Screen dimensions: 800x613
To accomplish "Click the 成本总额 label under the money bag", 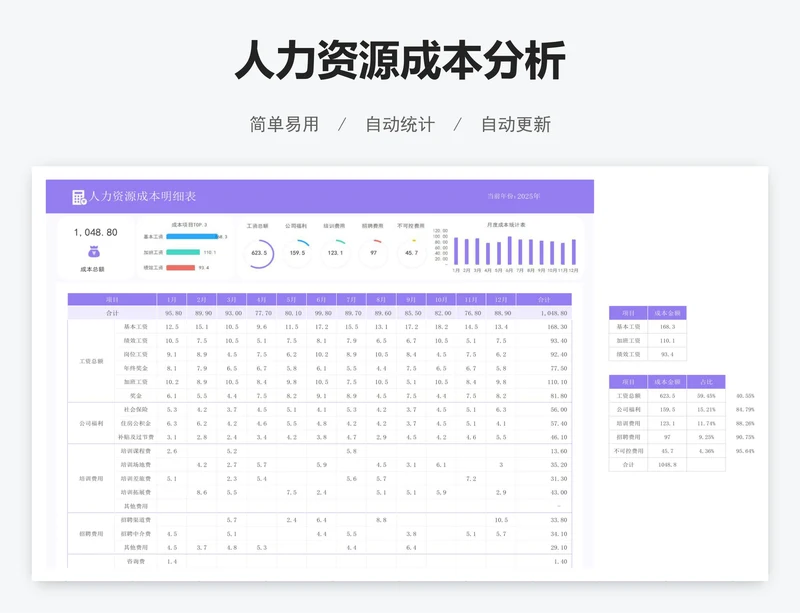I will coord(92,269).
